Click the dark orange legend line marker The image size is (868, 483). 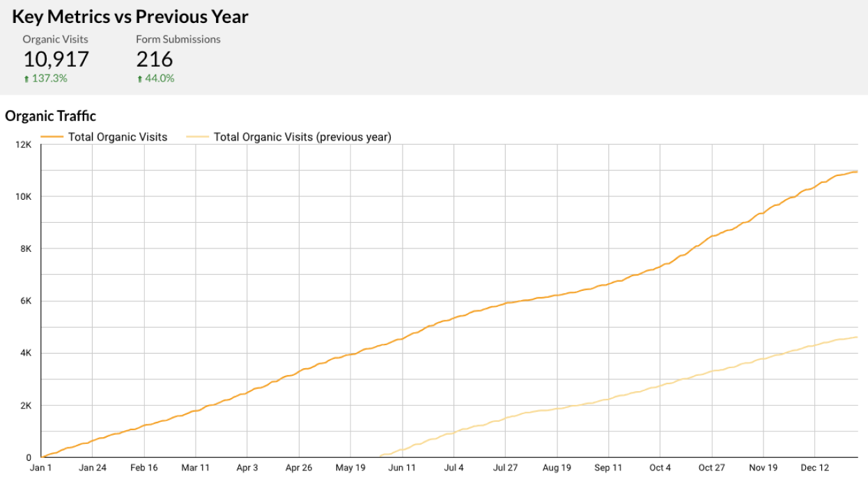(x=52, y=137)
